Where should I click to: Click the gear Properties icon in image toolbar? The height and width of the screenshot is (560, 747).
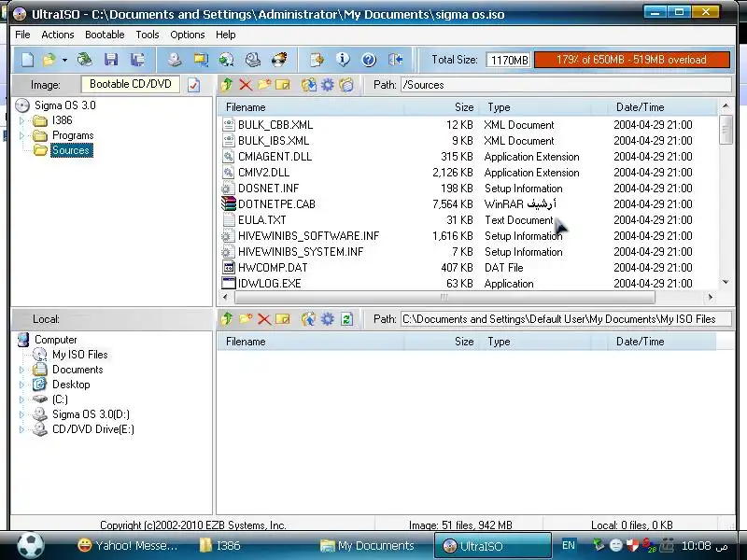point(328,85)
